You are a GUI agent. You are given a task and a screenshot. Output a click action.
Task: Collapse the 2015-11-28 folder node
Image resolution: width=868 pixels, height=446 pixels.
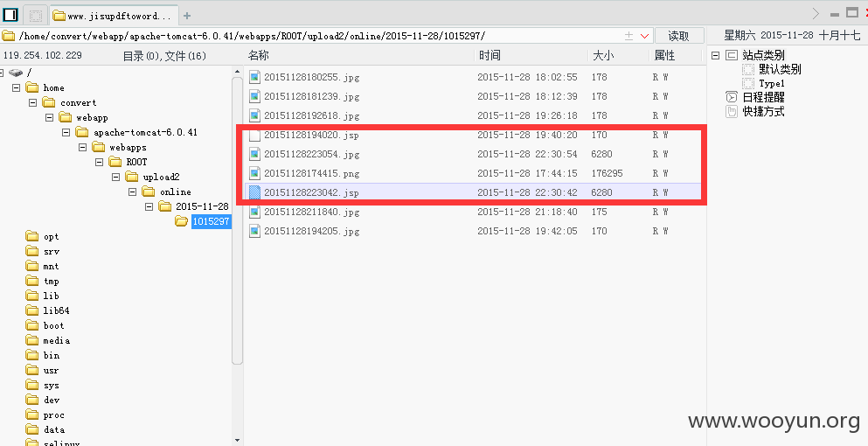tap(149, 206)
